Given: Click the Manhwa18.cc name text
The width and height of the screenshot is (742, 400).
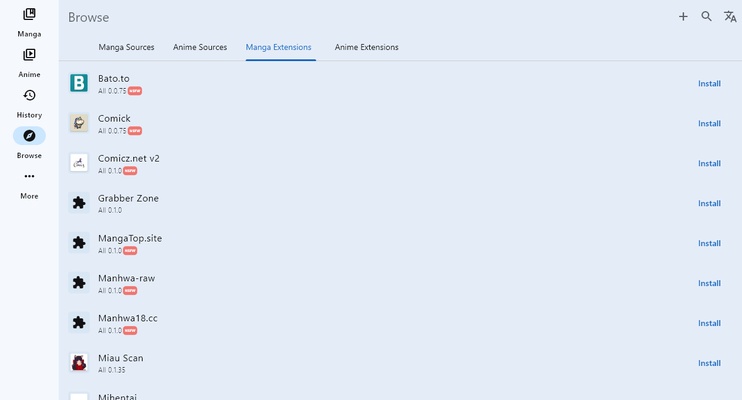Looking at the screenshot, I should pyautogui.click(x=128, y=318).
